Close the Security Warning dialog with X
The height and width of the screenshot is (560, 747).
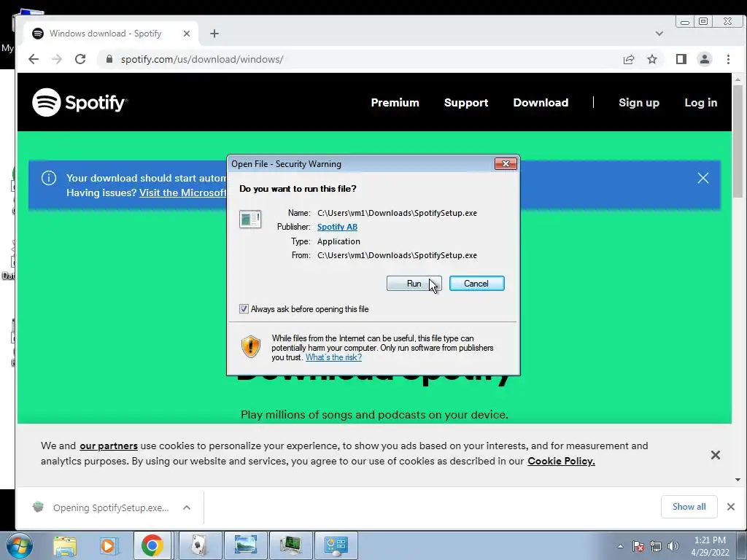coord(506,164)
